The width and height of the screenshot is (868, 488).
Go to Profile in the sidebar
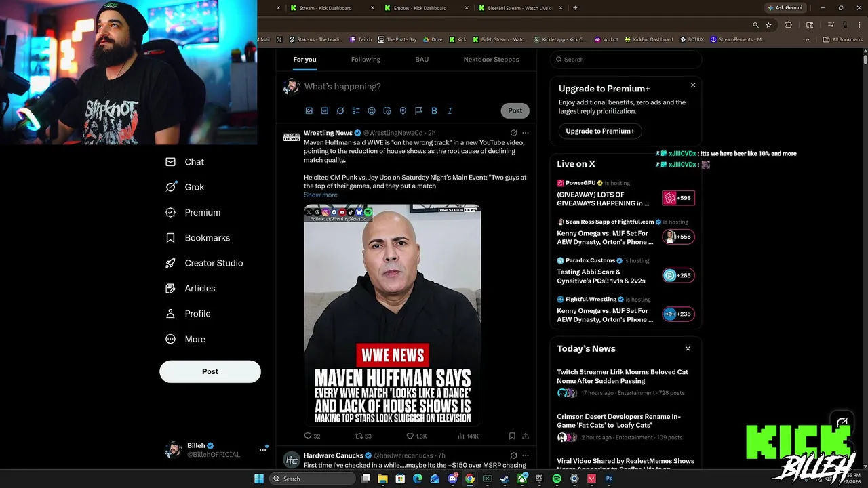pyautogui.click(x=188, y=314)
